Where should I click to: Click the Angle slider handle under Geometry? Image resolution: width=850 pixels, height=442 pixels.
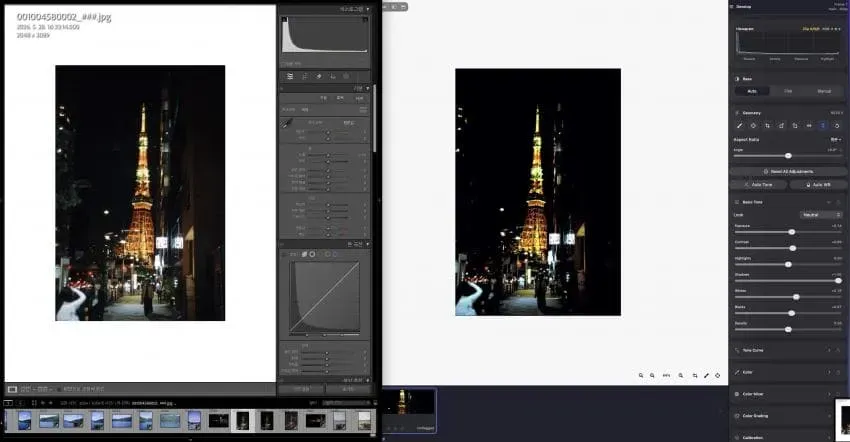[788, 156]
